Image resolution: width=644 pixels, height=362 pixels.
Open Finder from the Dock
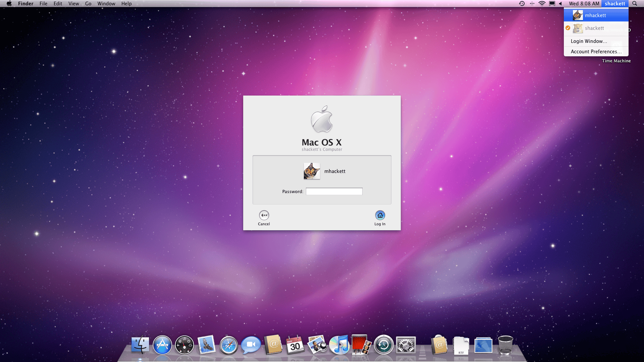(140, 345)
